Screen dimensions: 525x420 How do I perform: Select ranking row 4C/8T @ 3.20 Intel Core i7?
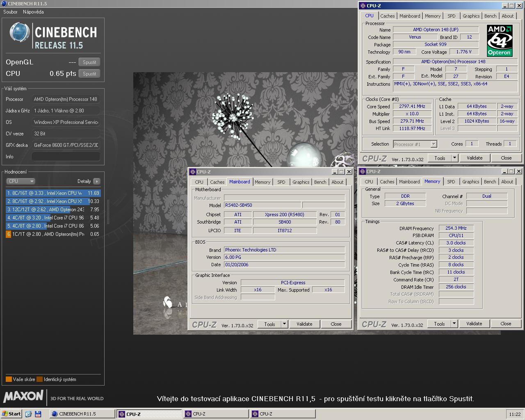pyautogui.click(x=53, y=218)
